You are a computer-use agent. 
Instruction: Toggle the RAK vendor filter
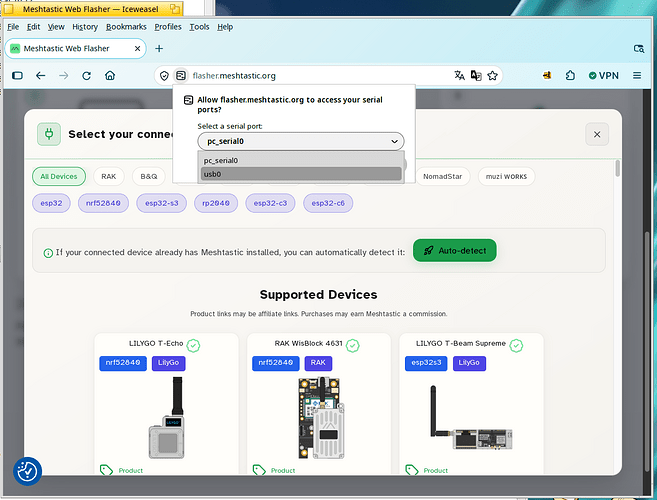(109, 176)
